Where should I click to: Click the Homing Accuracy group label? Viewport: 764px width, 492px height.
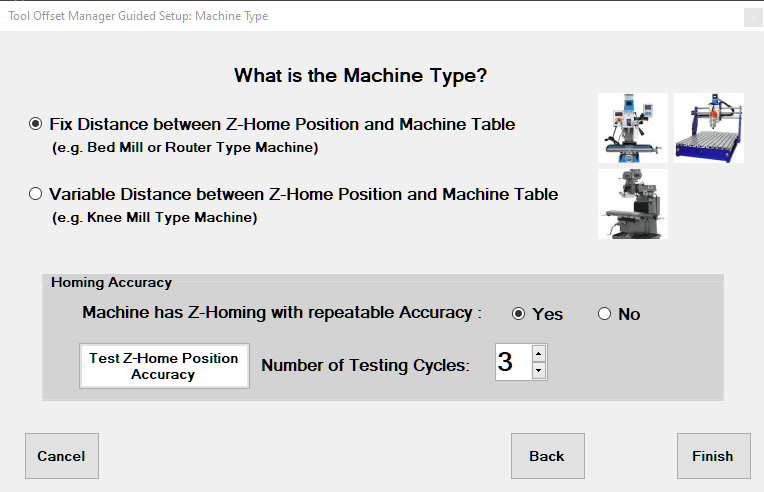[112, 283]
